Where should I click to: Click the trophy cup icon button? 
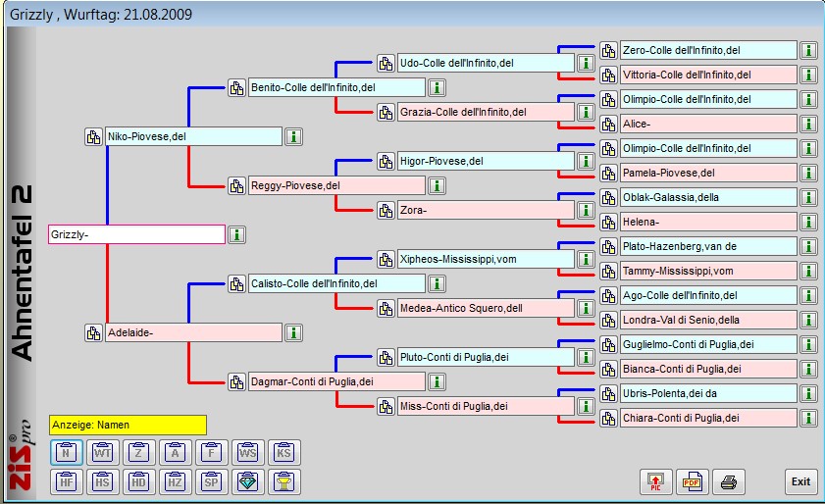[283, 481]
